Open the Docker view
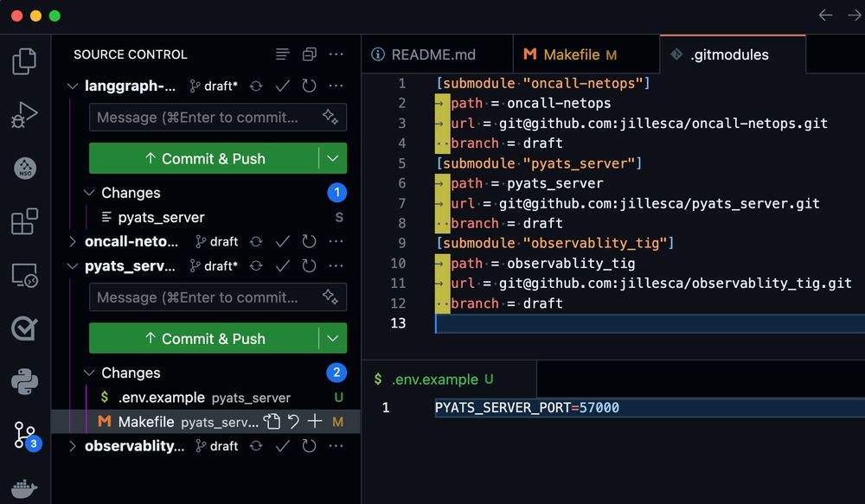Image resolution: width=865 pixels, height=504 pixels. click(24, 488)
